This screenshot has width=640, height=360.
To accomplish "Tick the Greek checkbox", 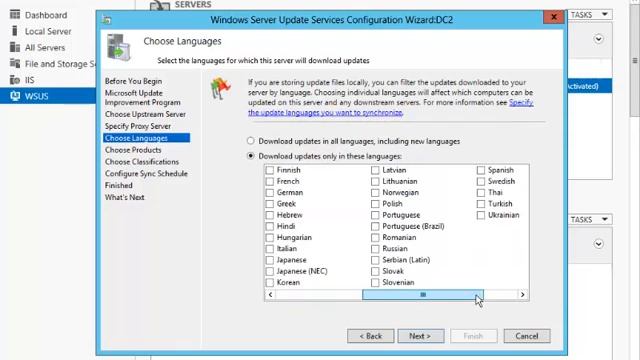I will click(270, 204).
